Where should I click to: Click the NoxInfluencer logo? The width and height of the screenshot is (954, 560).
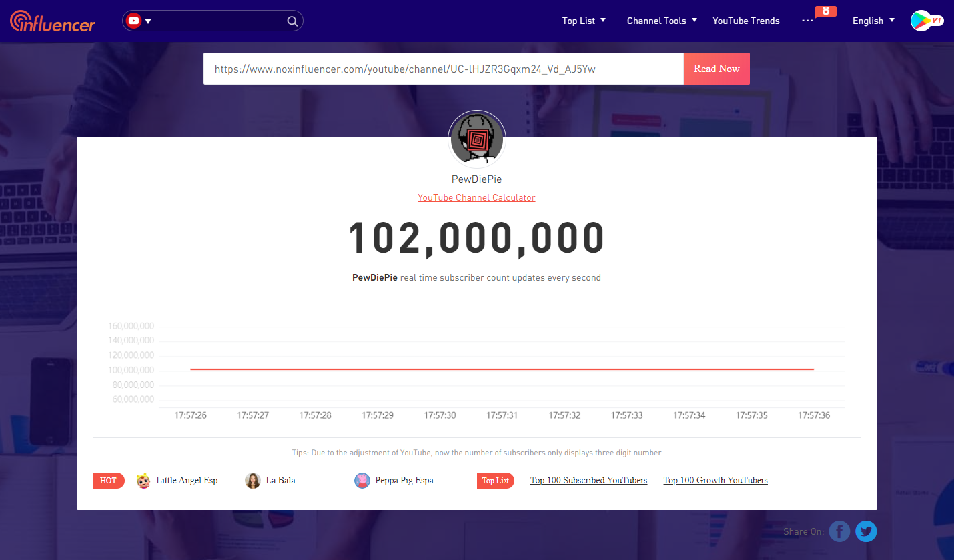point(53,21)
